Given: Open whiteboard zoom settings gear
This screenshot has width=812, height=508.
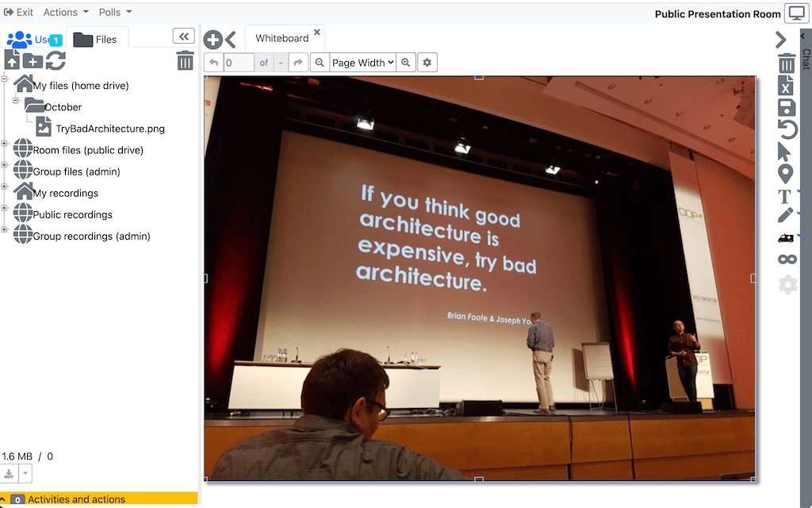Looking at the screenshot, I should (427, 63).
